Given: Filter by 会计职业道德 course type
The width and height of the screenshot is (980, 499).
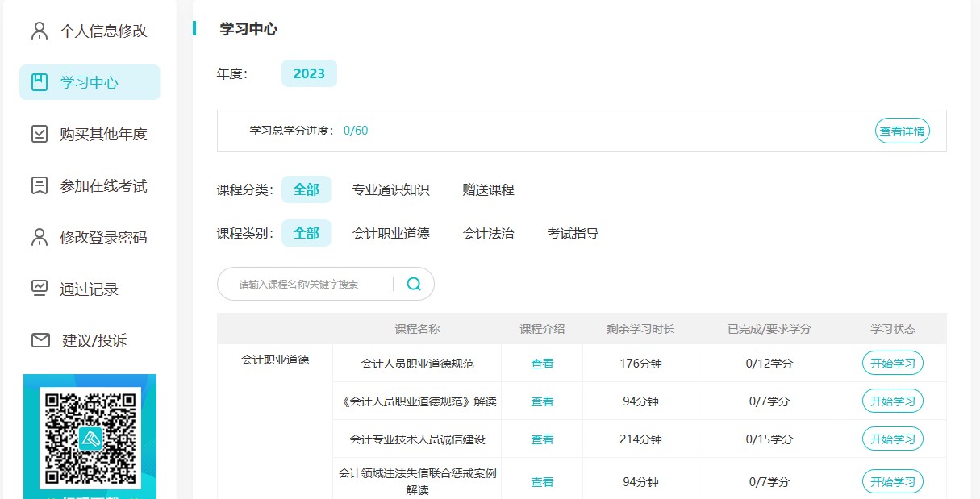Looking at the screenshot, I should point(391,234).
